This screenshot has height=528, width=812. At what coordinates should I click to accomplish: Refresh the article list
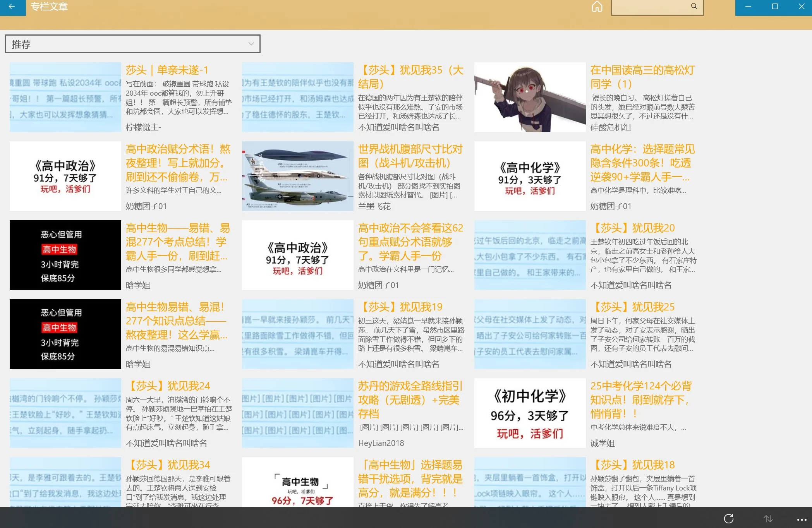tap(729, 518)
